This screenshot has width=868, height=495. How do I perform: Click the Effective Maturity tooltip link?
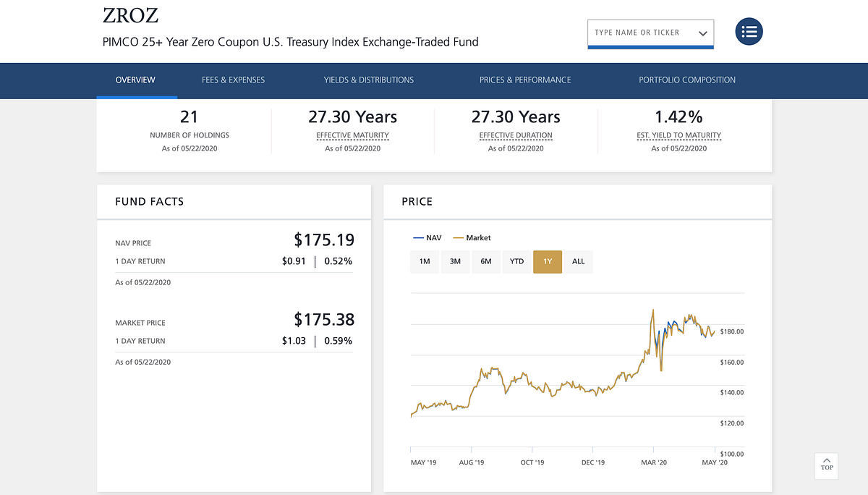tap(352, 135)
